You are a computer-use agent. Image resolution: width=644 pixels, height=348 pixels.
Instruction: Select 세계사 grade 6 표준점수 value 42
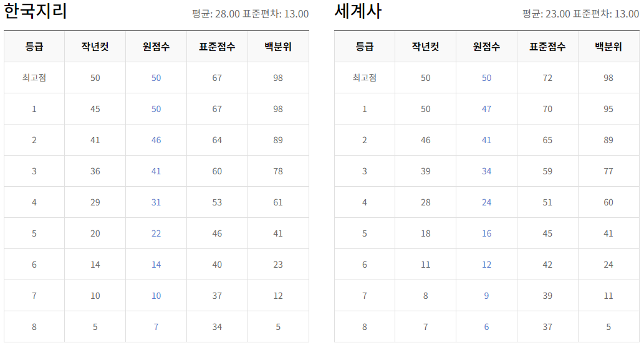point(547,265)
